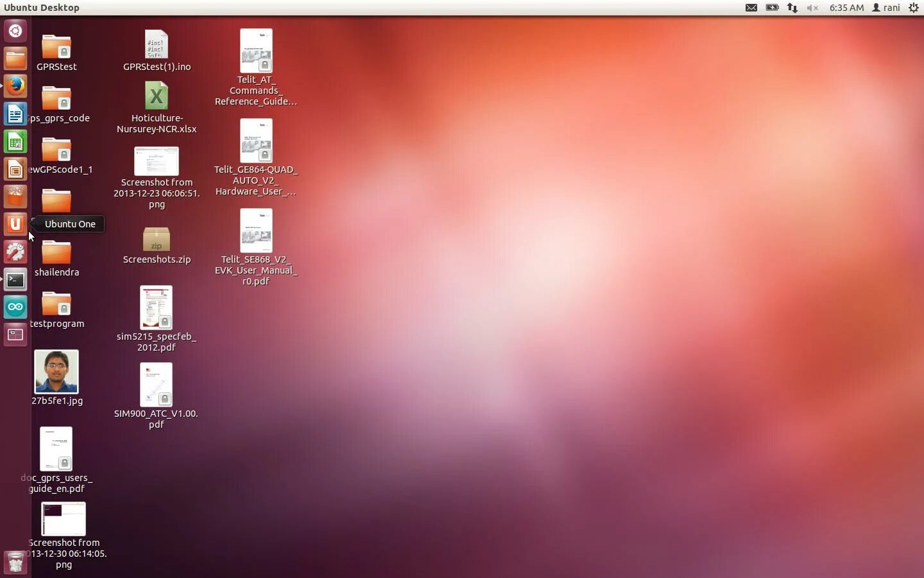Open the Trash in launcher

[15, 563]
